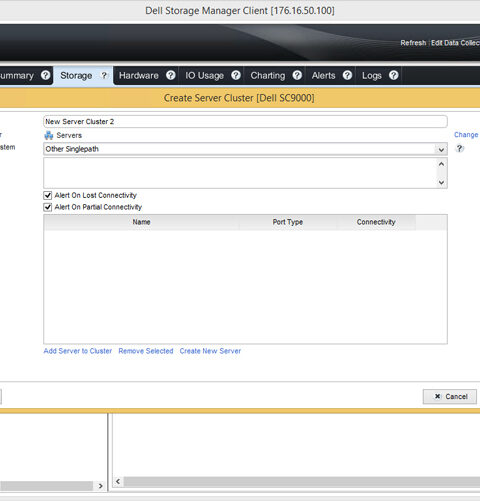Click the Cancel button
Viewport: 480px width, 501px height.
(x=450, y=396)
